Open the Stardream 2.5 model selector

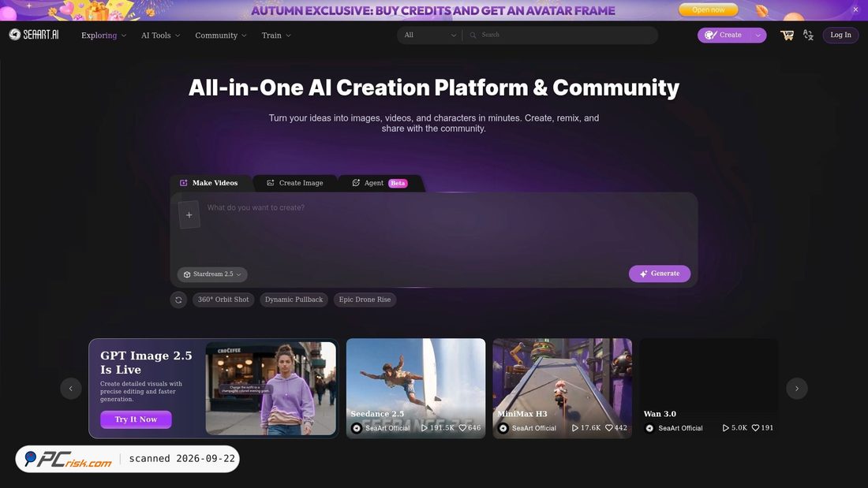(x=212, y=274)
